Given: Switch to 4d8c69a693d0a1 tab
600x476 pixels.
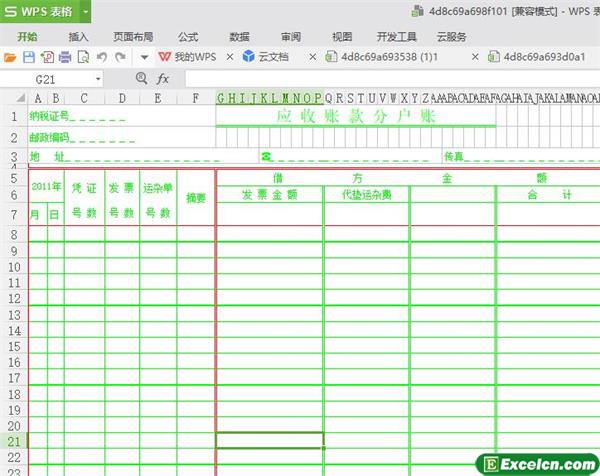Looking at the screenshot, I should pyautogui.click(x=537, y=57).
